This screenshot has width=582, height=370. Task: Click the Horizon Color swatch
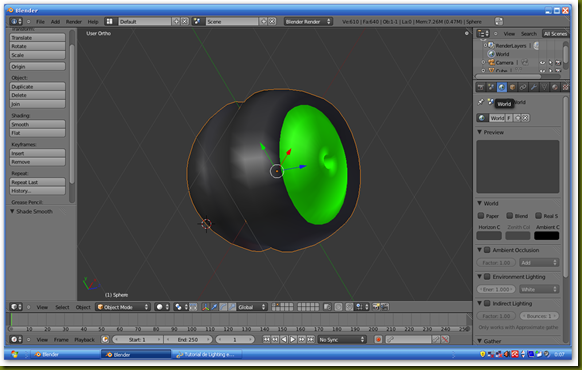click(x=489, y=236)
